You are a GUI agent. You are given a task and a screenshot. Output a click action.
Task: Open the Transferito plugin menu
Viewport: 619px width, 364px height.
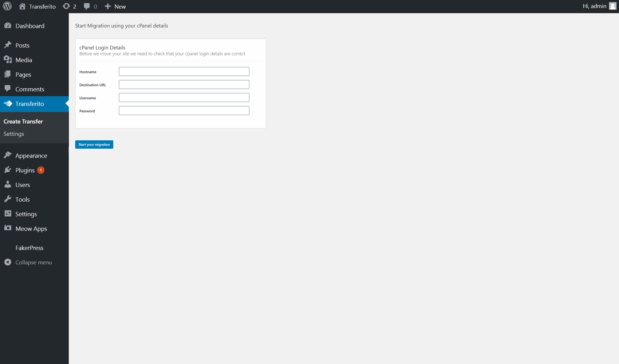pos(29,104)
